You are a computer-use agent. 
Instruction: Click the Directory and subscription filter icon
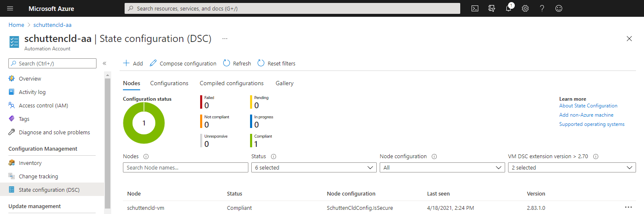click(492, 8)
